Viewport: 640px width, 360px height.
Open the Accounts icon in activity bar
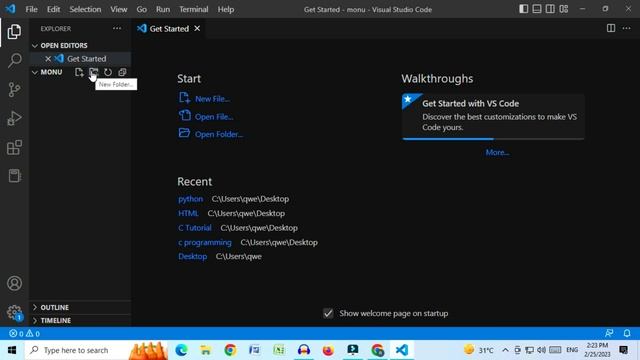pyautogui.click(x=14, y=283)
